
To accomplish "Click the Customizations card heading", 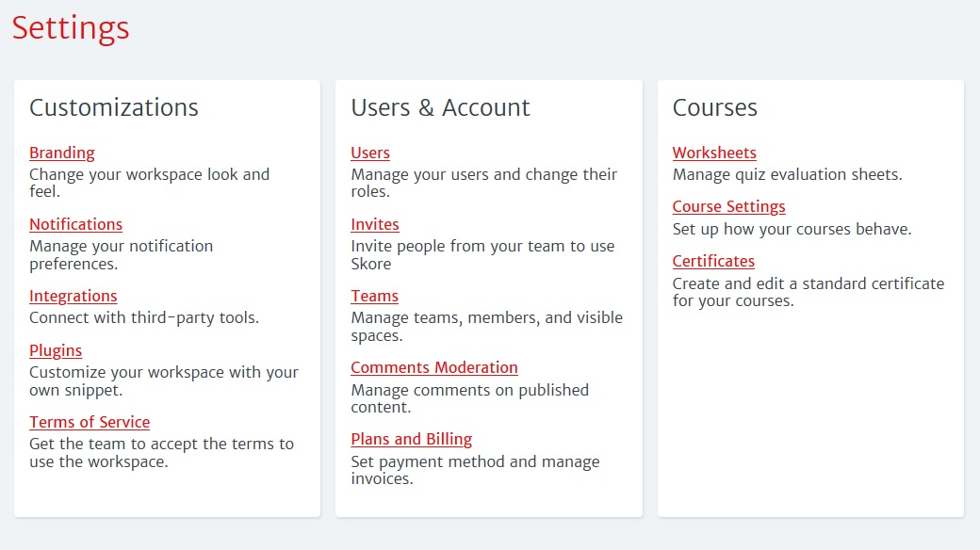I will point(114,107).
